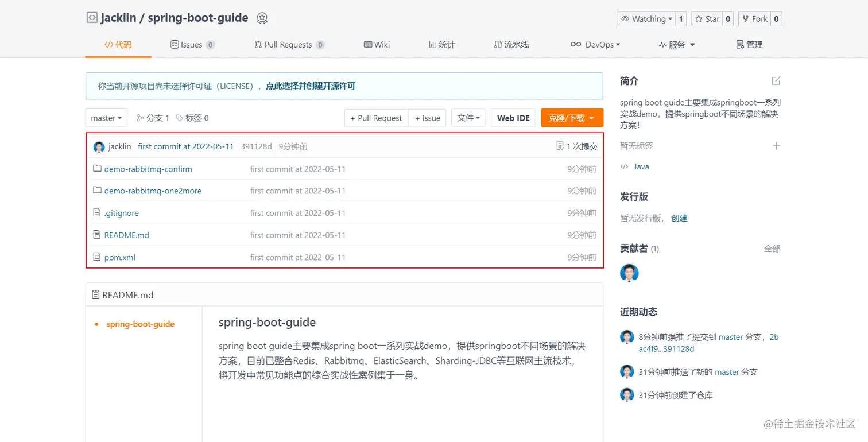
Task: Select spring-boot-guide in README outline
Action: (x=141, y=324)
